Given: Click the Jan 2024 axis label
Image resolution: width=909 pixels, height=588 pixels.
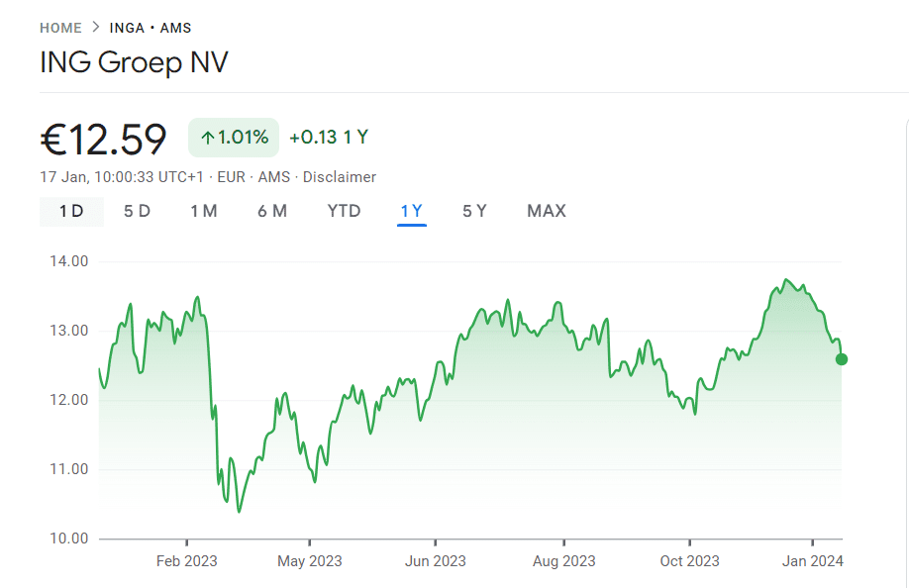Looking at the screenshot, I should (x=813, y=561).
